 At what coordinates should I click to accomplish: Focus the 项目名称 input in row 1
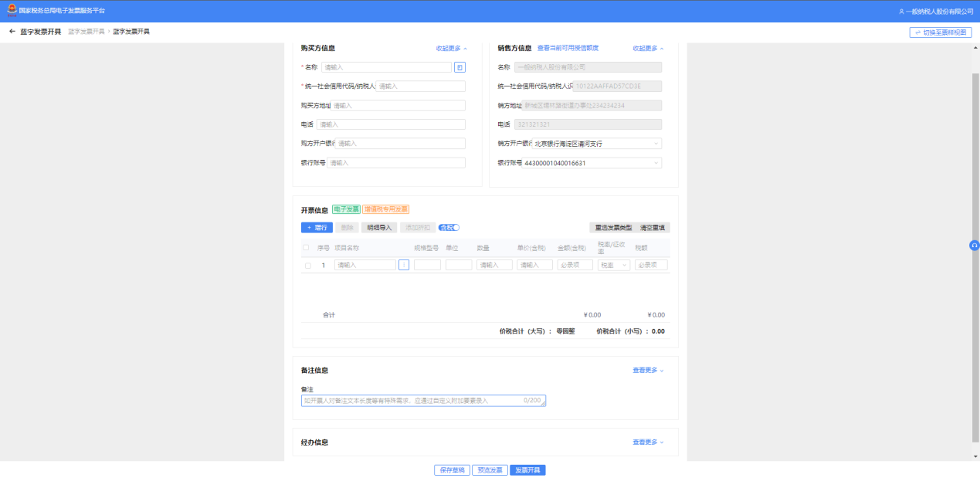coord(365,265)
